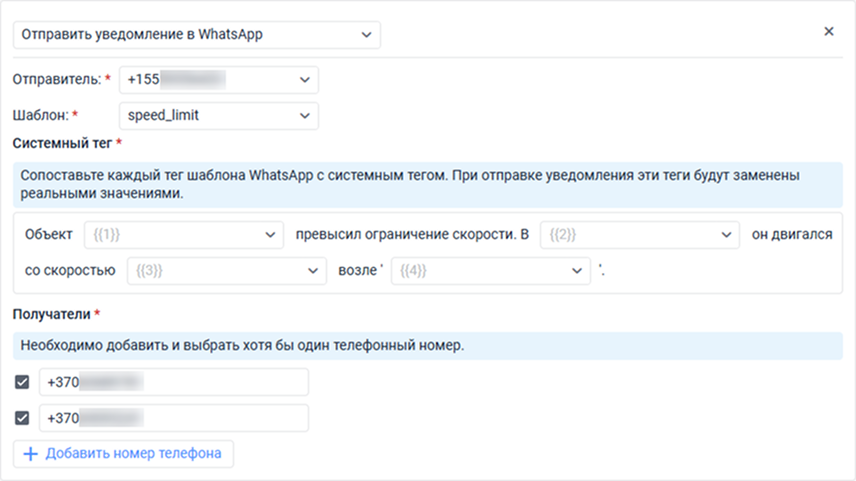
Task: Click the plus icon beside Добавить номер телефона
Action: (30, 454)
